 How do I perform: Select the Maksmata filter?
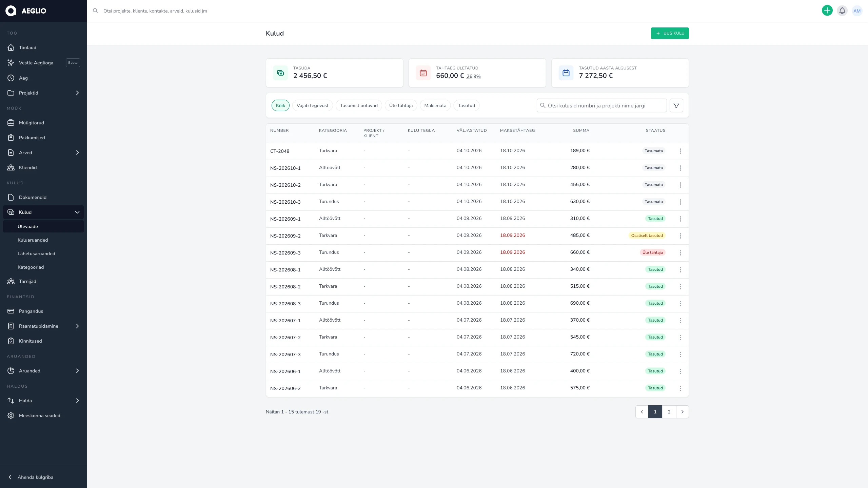pos(435,105)
